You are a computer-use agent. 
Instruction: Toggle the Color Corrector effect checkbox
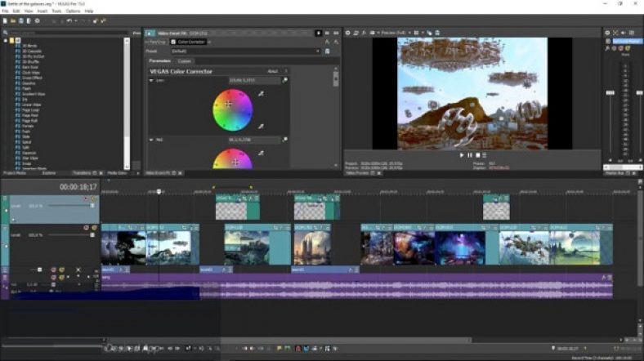point(173,42)
